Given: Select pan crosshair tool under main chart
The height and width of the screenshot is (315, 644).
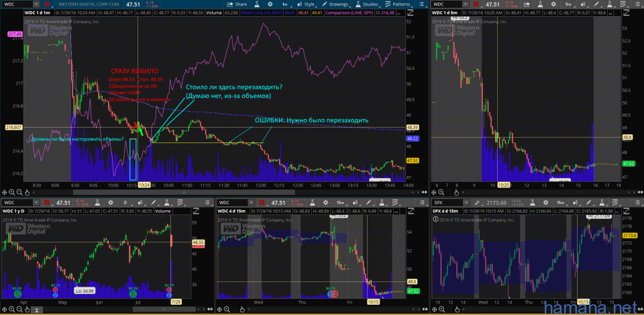Looking at the screenshot, I should point(5,192).
